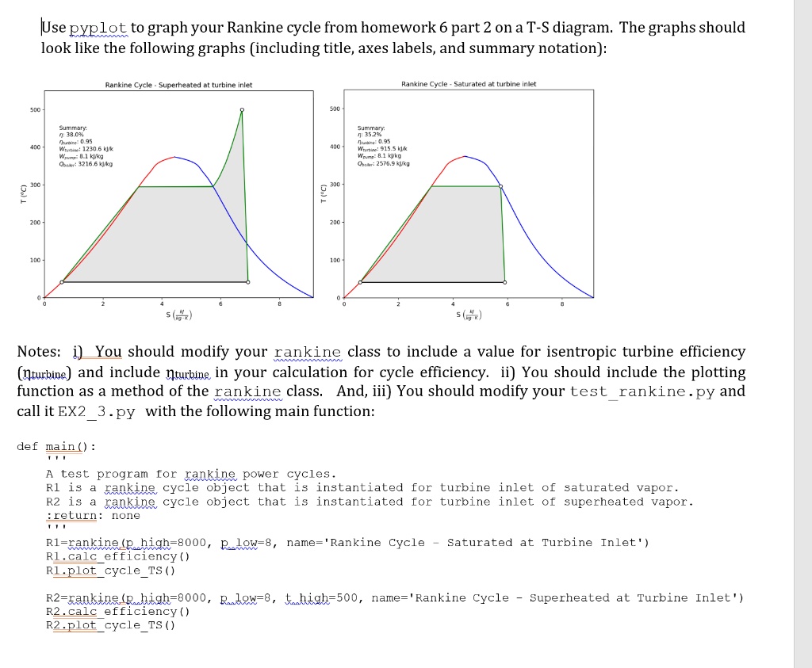Viewport: 812px width, 668px height.
Task: Place cursor on the word 'pyplot'
Action: [98, 28]
